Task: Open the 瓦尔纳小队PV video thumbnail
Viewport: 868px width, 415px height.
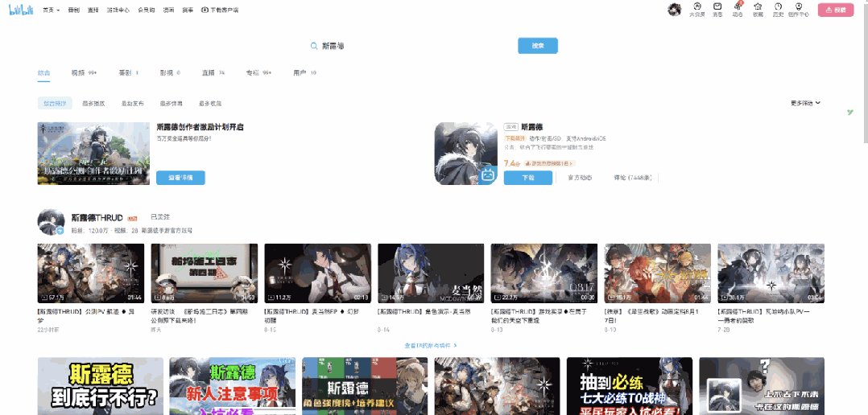Action: 771,273
